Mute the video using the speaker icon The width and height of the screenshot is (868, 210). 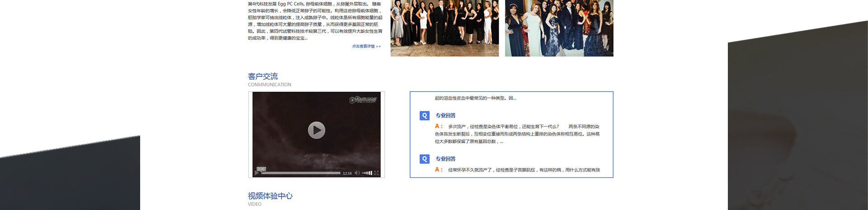click(x=357, y=173)
